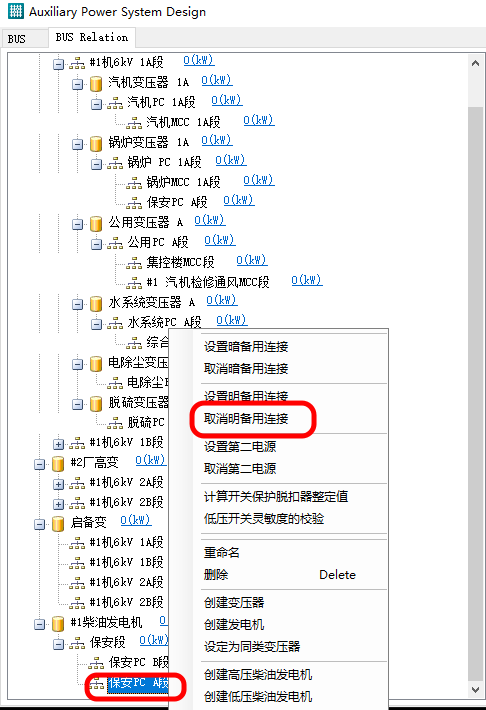
Task: Expand the #1机6kV 2A段 node under #2厂高变
Action: click(x=58, y=484)
